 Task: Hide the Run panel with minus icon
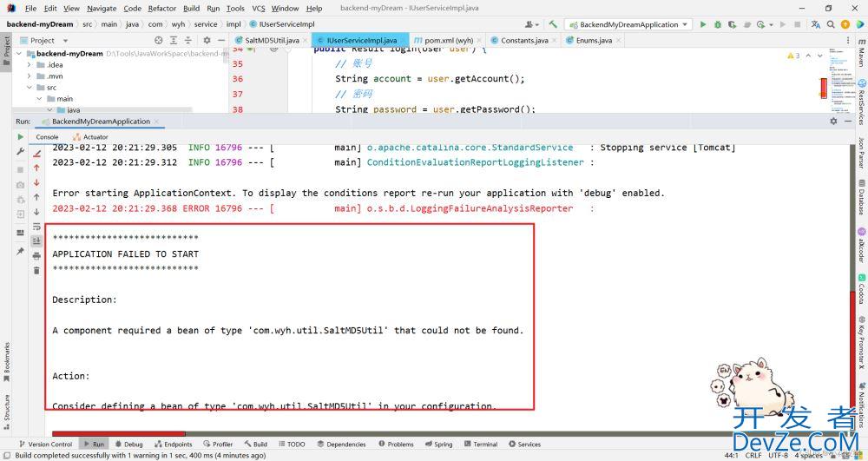tap(848, 121)
